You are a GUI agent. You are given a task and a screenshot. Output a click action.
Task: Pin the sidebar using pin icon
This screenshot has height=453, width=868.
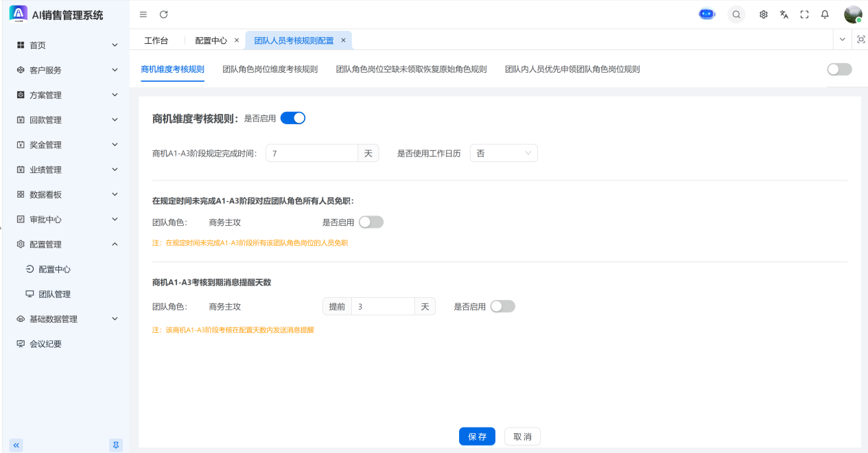[x=116, y=445]
